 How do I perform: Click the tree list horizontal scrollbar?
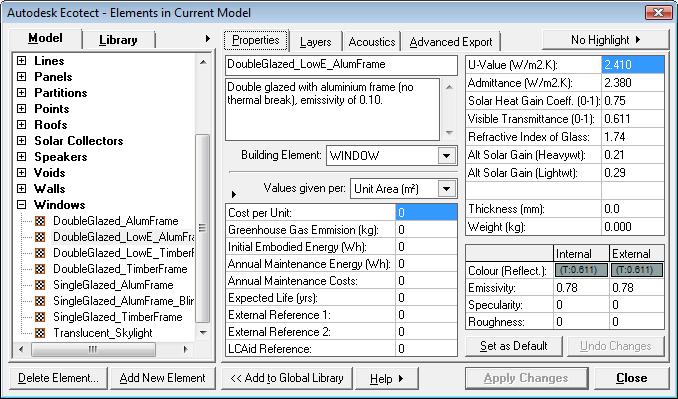pyautogui.click(x=103, y=349)
